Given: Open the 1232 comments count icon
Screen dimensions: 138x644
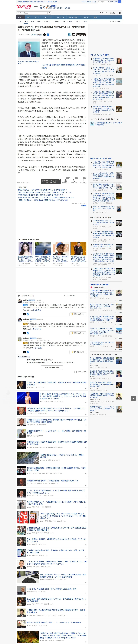Looking at the screenshot, I should pos(34,35).
